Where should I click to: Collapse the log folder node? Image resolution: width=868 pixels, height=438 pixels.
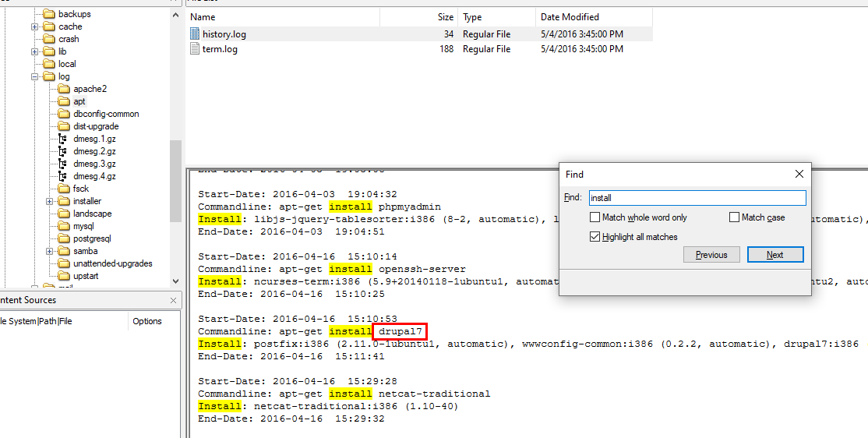(34, 76)
